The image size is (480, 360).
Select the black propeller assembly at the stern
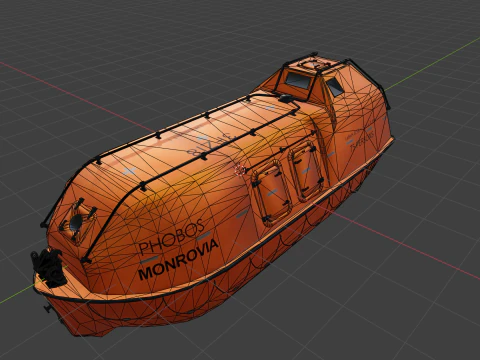[x=49, y=268]
